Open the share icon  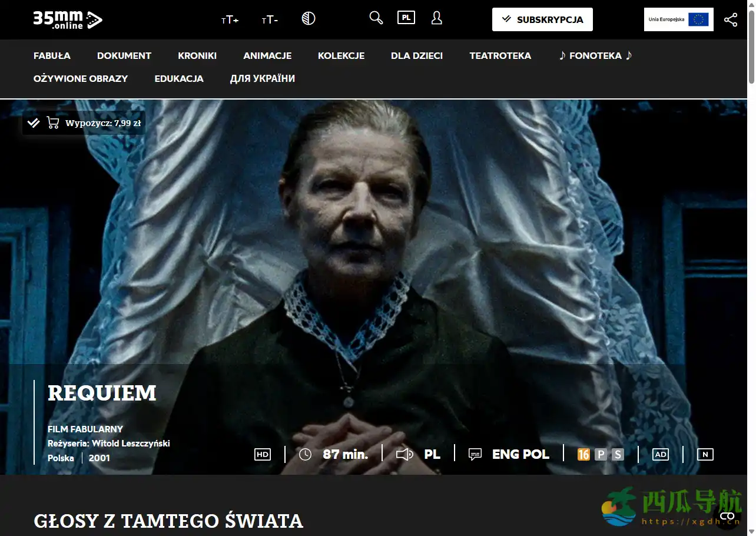click(x=730, y=19)
